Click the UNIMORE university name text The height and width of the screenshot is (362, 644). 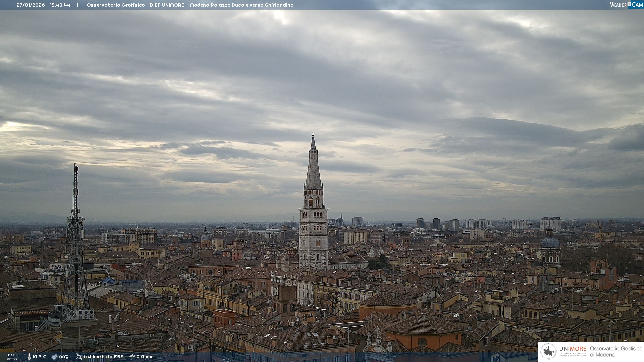click(573, 349)
